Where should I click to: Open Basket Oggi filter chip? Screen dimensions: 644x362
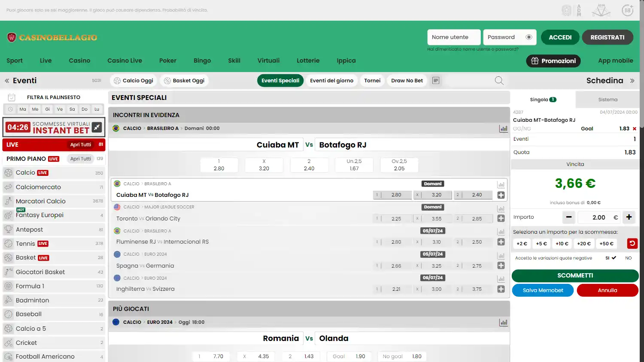pos(184,81)
